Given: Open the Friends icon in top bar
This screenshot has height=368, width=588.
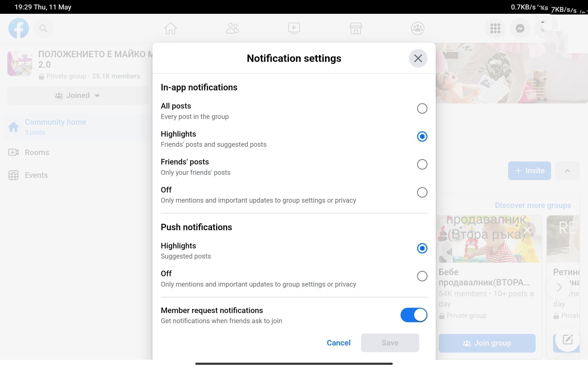Looking at the screenshot, I should [x=232, y=28].
